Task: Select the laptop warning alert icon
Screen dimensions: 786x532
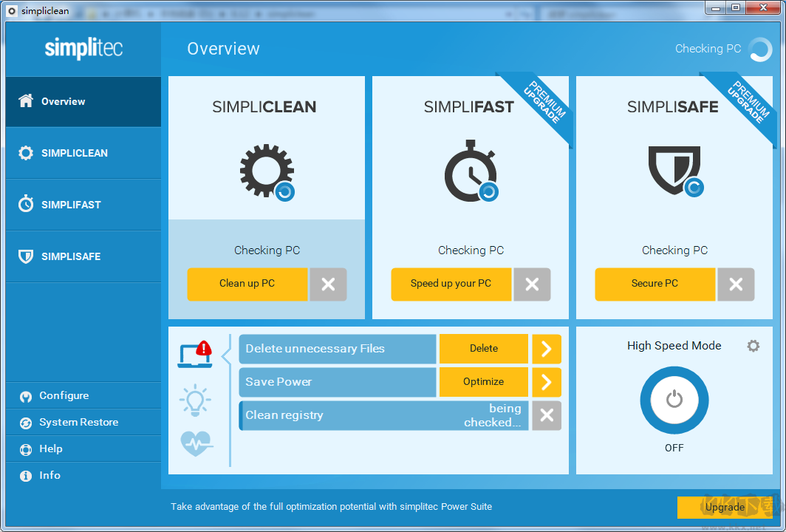Action: point(195,355)
